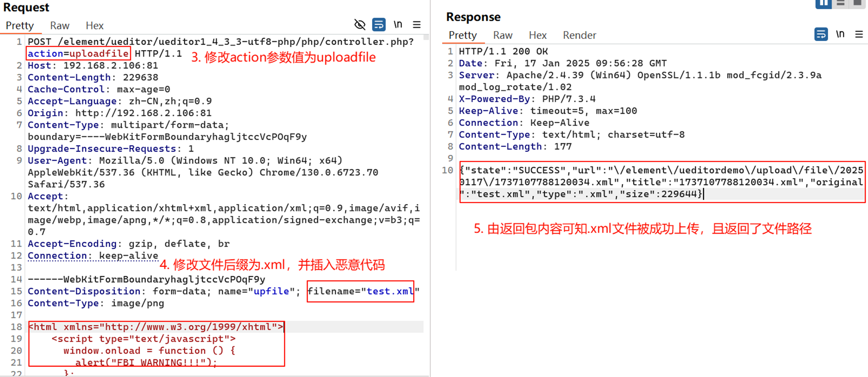Select the Response Pretty tab
This screenshot has height=377, width=868.
[x=463, y=35]
